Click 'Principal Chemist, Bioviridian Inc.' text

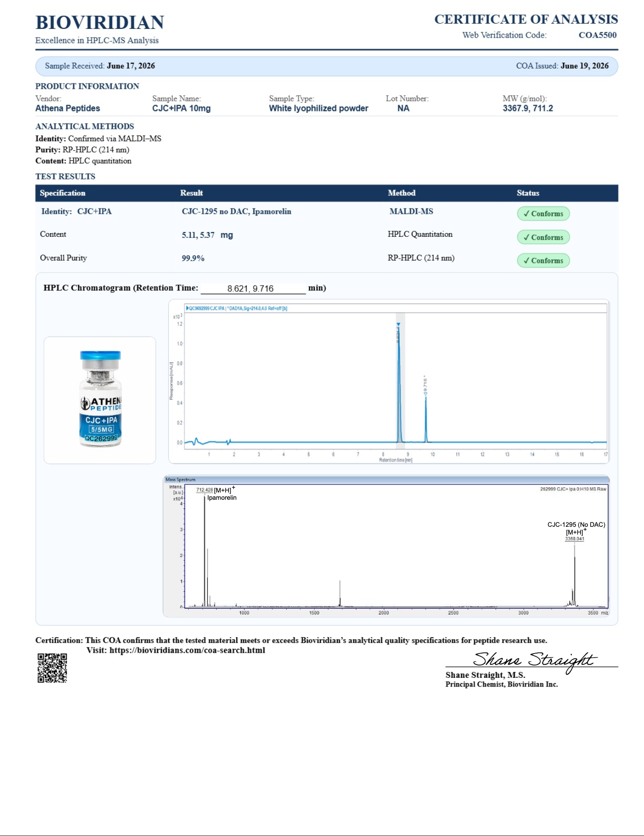[502, 684]
